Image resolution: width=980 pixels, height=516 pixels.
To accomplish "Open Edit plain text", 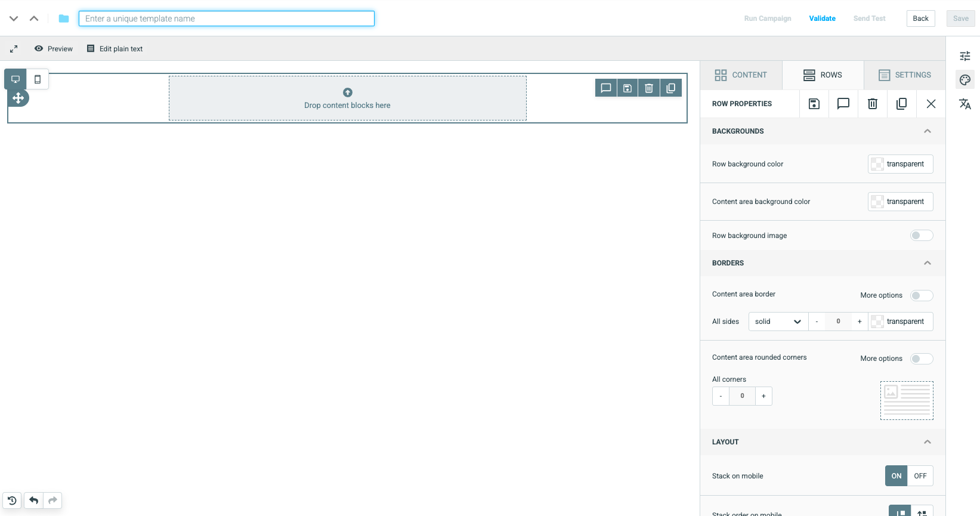I will pos(115,49).
